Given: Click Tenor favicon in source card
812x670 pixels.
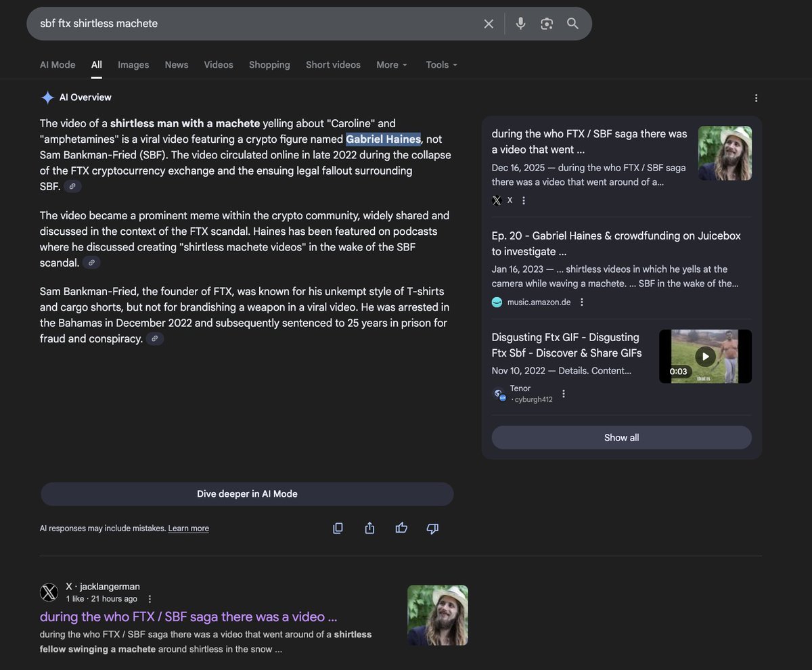Looking at the screenshot, I should pos(499,393).
